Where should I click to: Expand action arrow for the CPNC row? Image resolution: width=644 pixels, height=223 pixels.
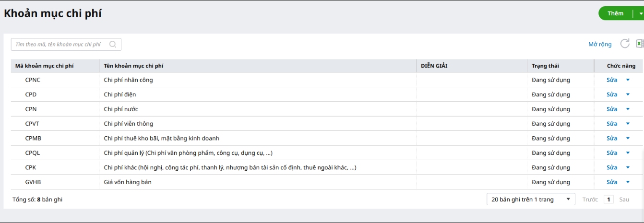point(628,80)
